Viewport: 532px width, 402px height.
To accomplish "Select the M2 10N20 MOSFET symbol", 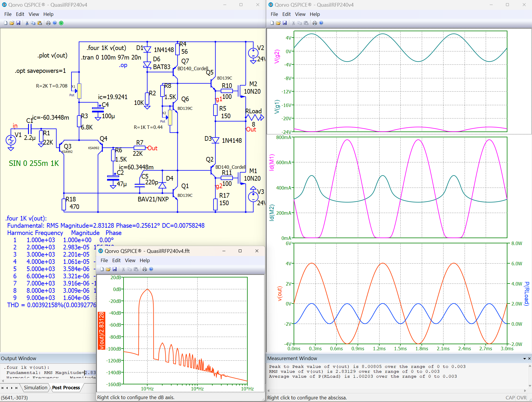I will coord(242,91).
